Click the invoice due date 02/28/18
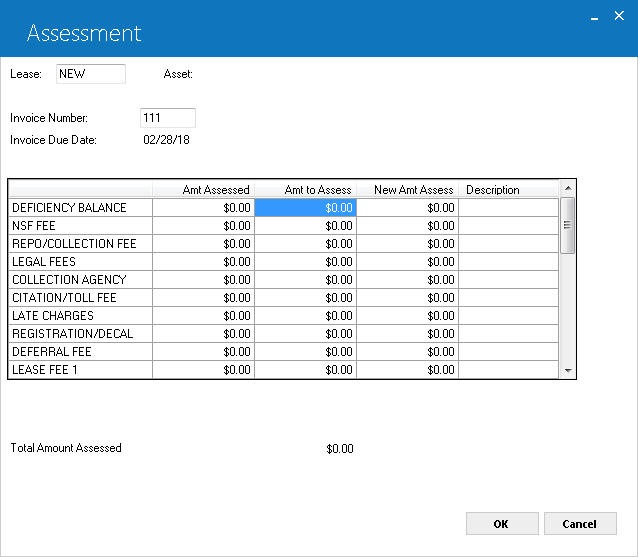This screenshot has height=557, width=638. tap(166, 140)
